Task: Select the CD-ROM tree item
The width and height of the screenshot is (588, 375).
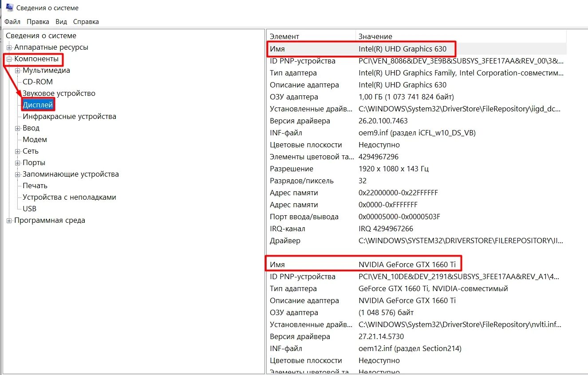Action: click(38, 82)
